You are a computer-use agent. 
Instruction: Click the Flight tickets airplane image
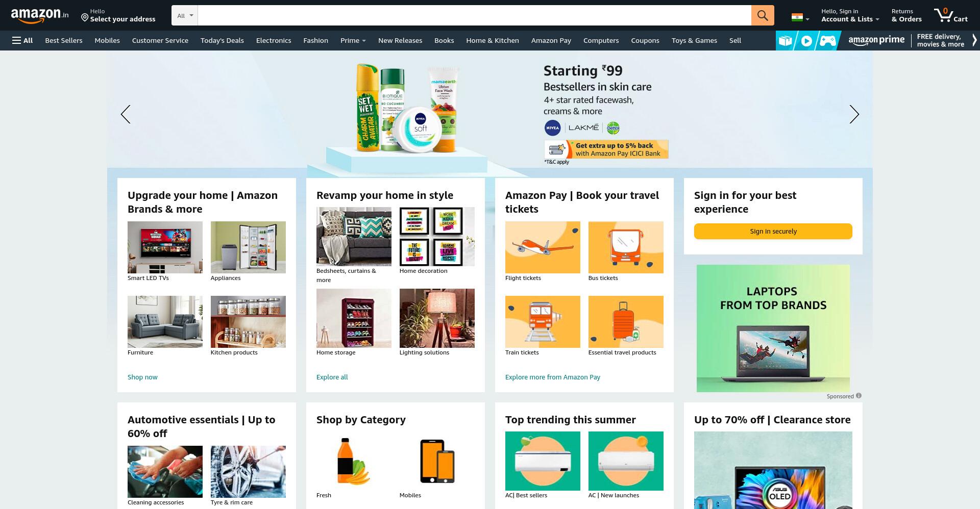pos(543,247)
